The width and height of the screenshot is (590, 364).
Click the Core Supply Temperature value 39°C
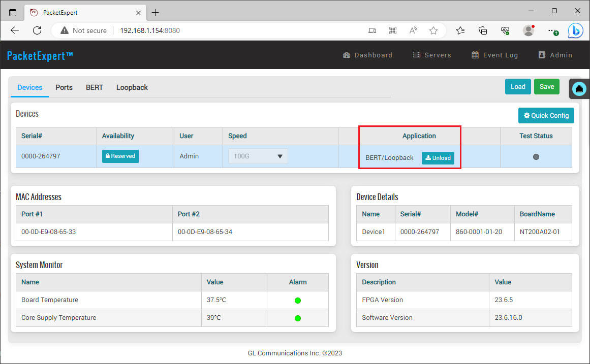pos(213,318)
